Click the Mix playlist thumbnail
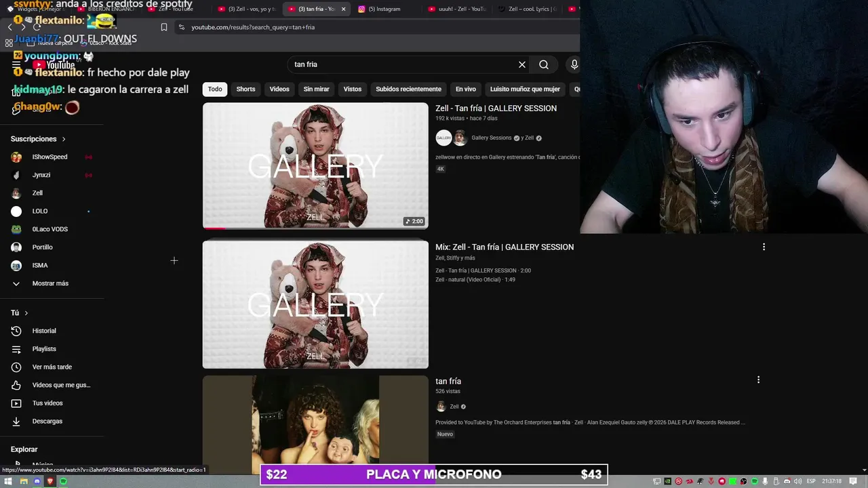This screenshot has height=488, width=868. click(315, 305)
